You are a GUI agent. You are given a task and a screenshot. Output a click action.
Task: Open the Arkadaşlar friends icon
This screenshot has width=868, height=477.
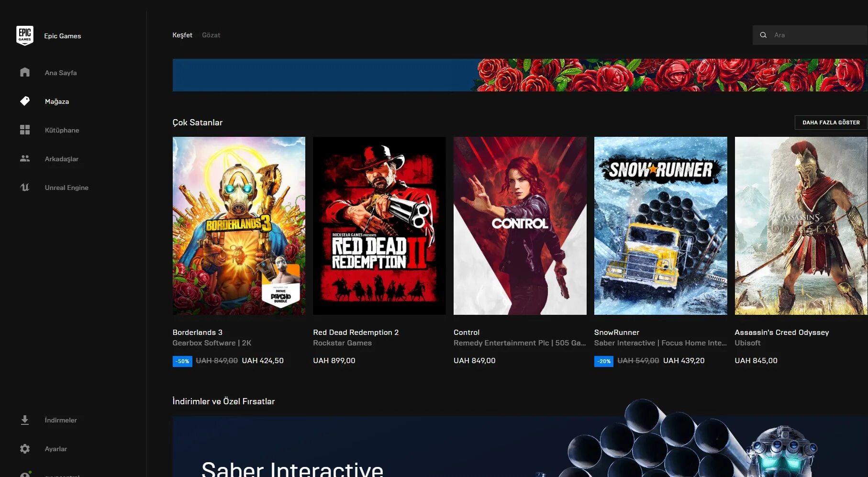(x=25, y=158)
